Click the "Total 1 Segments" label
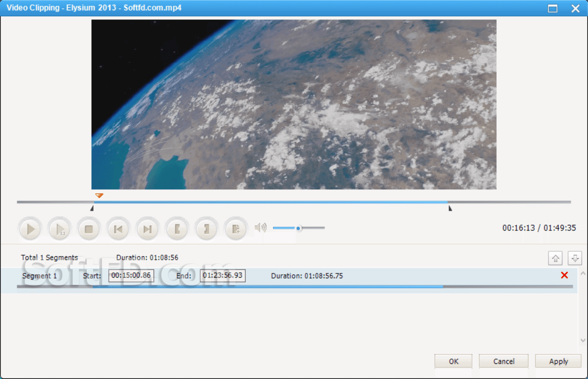This screenshot has width=588, height=379. pyautogui.click(x=50, y=257)
